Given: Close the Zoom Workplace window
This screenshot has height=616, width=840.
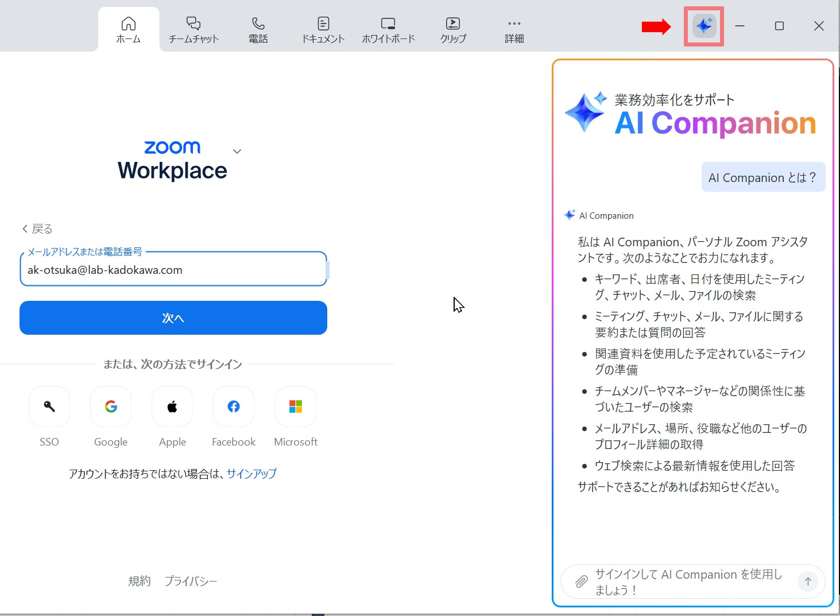Looking at the screenshot, I should [x=819, y=26].
